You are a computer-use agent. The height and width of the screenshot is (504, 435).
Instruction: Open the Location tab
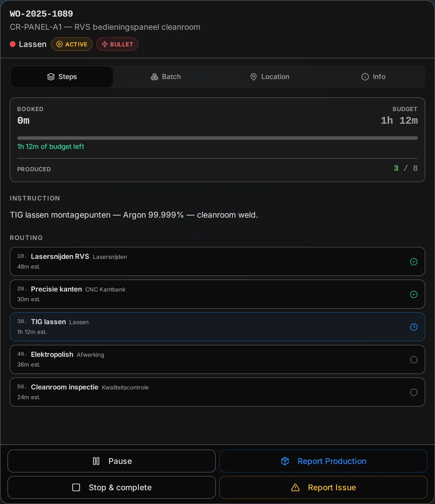pyautogui.click(x=270, y=77)
